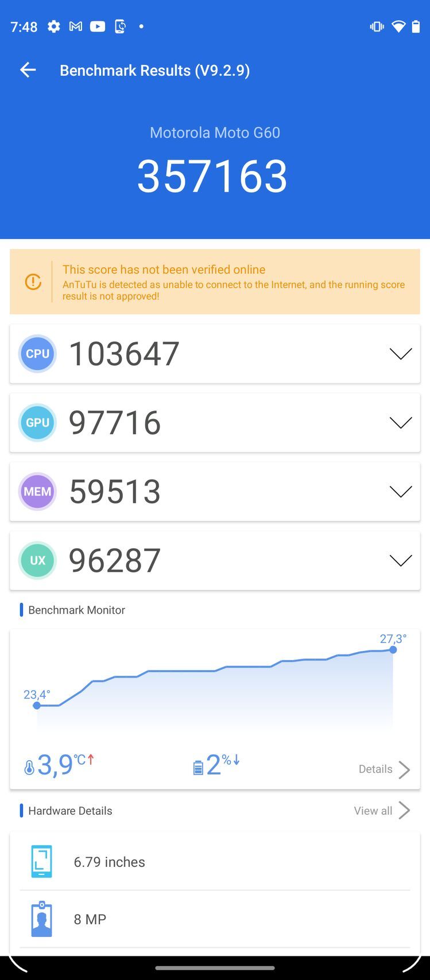The image size is (430, 980).
Task: Tap the GPU score badge icon
Action: pyautogui.click(x=37, y=423)
